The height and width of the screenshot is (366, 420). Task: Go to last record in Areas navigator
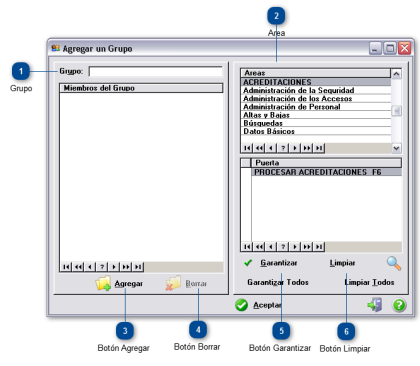click(x=319, y=148)
